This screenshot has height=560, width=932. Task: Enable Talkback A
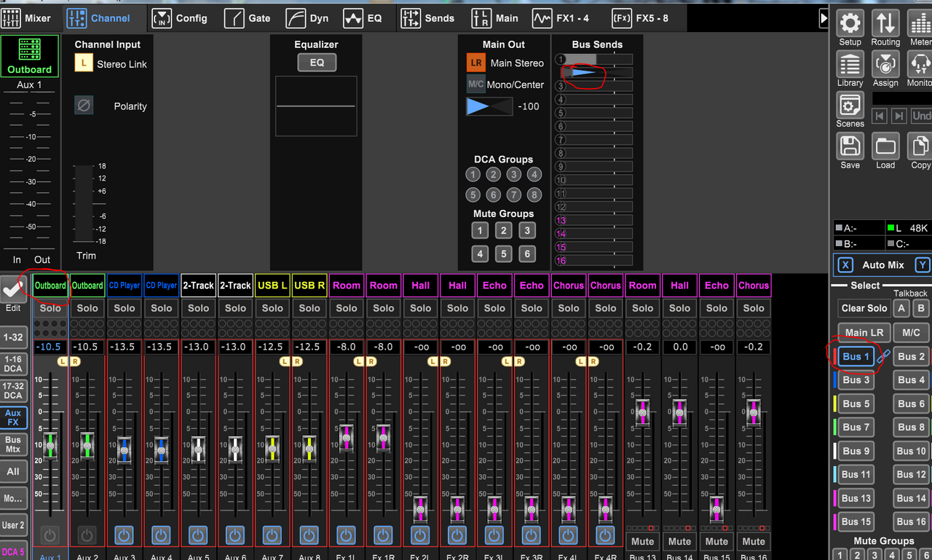(902, 308)
